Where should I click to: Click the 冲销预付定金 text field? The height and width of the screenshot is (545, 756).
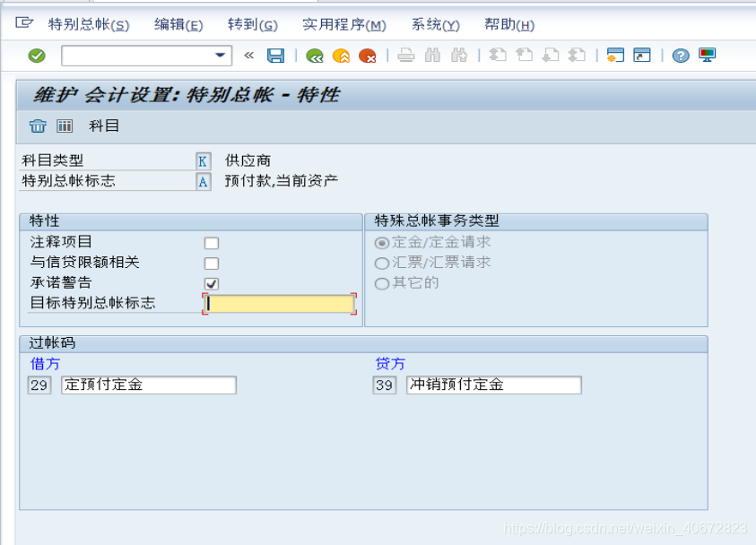(x=494, y=385)
